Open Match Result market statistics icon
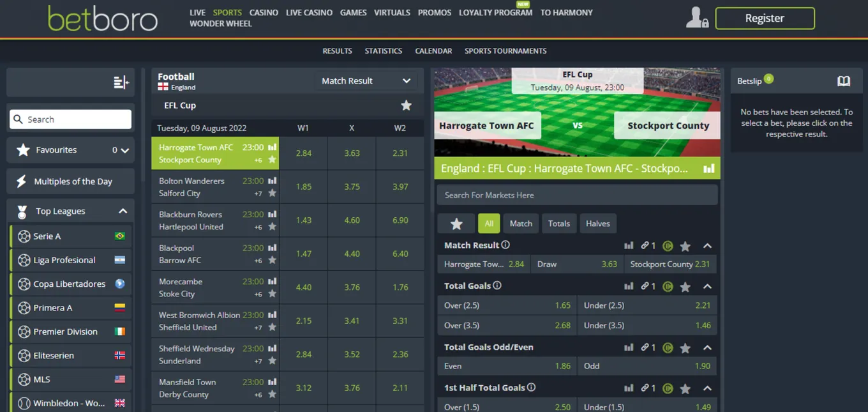The image size is (868, 412). (629, 246)
